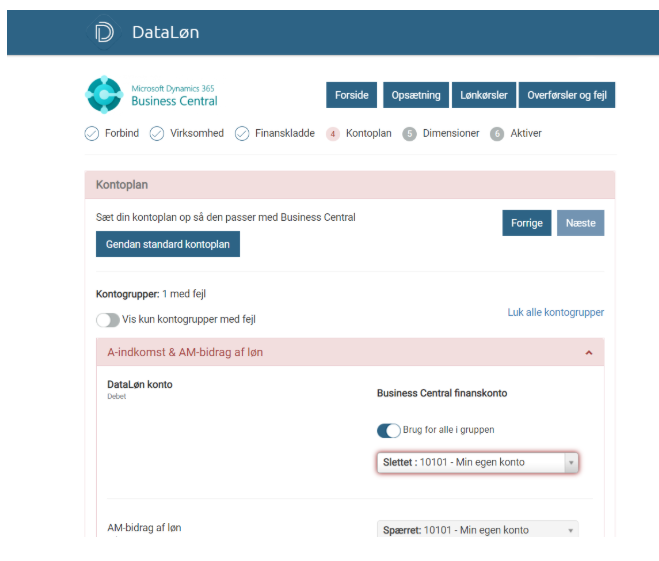
Task: Open the Spærret 10101 account dropdown
Action: coord(477,530)
